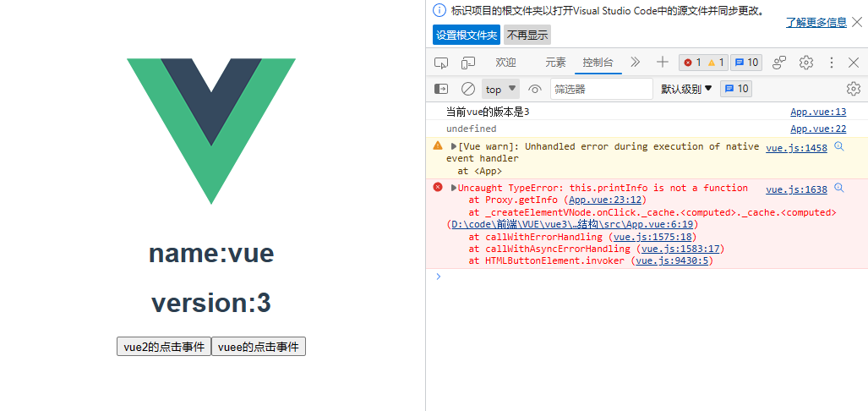Select the 控制台 tab
The height and width of the screenshot is (411, 868).
[x=598, y=63]
